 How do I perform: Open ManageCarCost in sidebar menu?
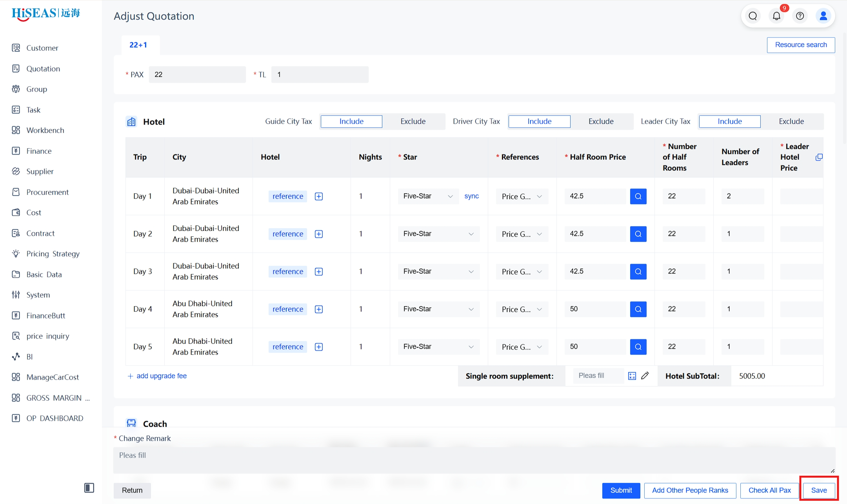point(53,377)
